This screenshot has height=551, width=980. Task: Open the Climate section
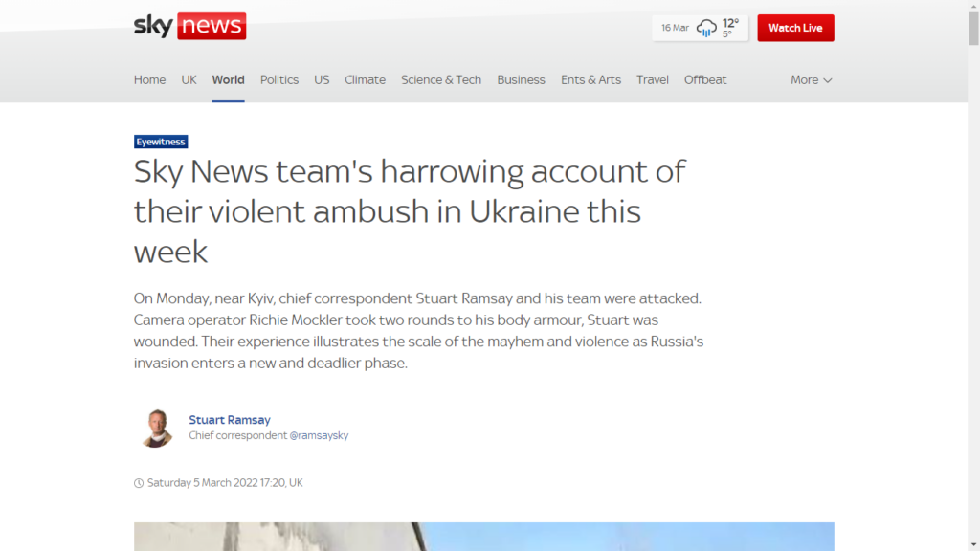click(x=365, y=80)
